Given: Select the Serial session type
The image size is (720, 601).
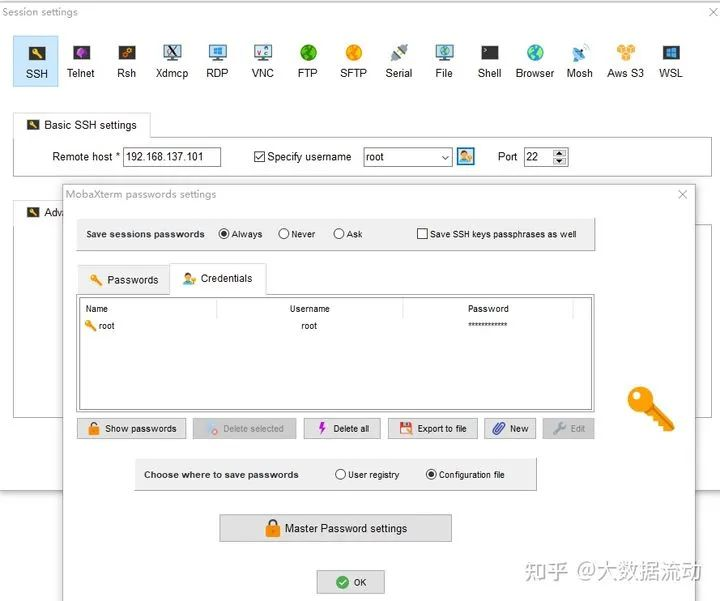Looking at the screenshot, I should coord(399,61).
